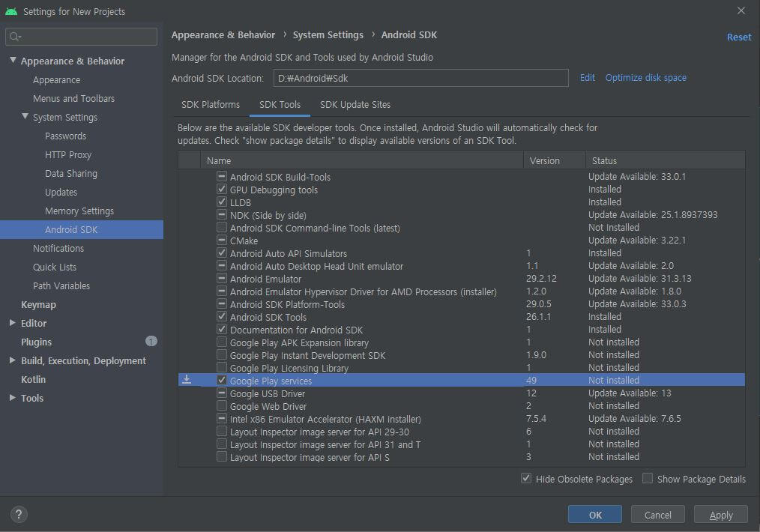This screenshot has height=532, width=760.
Task: Click the Reset link
Action: click(x=739, y=37)
